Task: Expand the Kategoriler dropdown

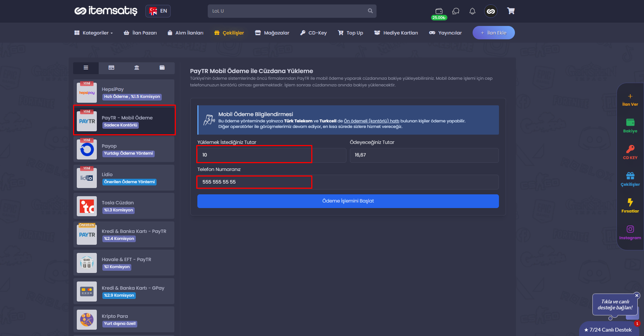Action: click(93, 33)
